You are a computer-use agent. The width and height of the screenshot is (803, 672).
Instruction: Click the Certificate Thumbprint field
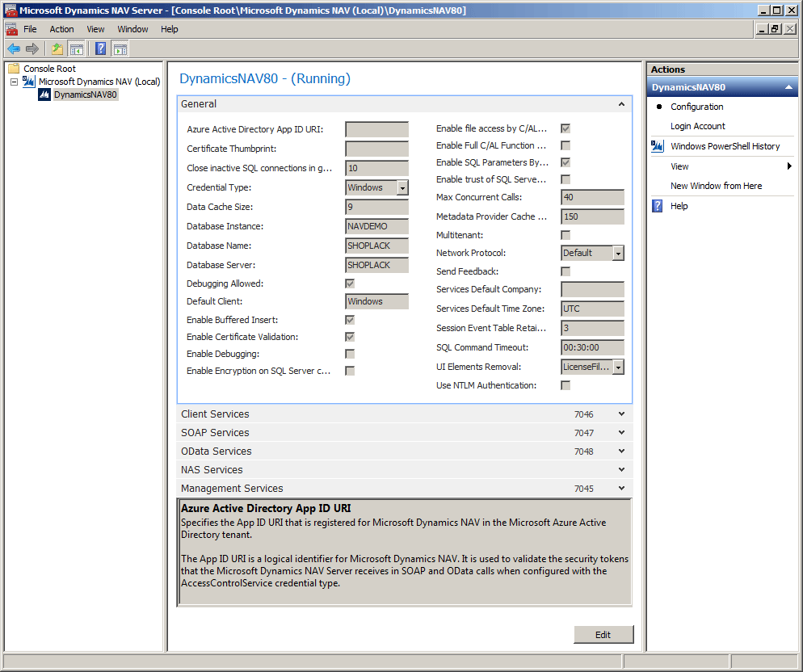(377, 149)
